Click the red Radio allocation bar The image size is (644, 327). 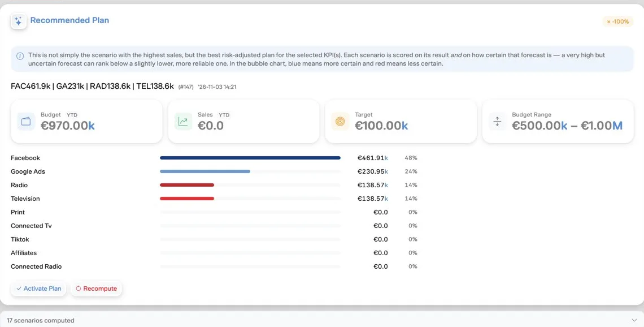pos(187,185)
